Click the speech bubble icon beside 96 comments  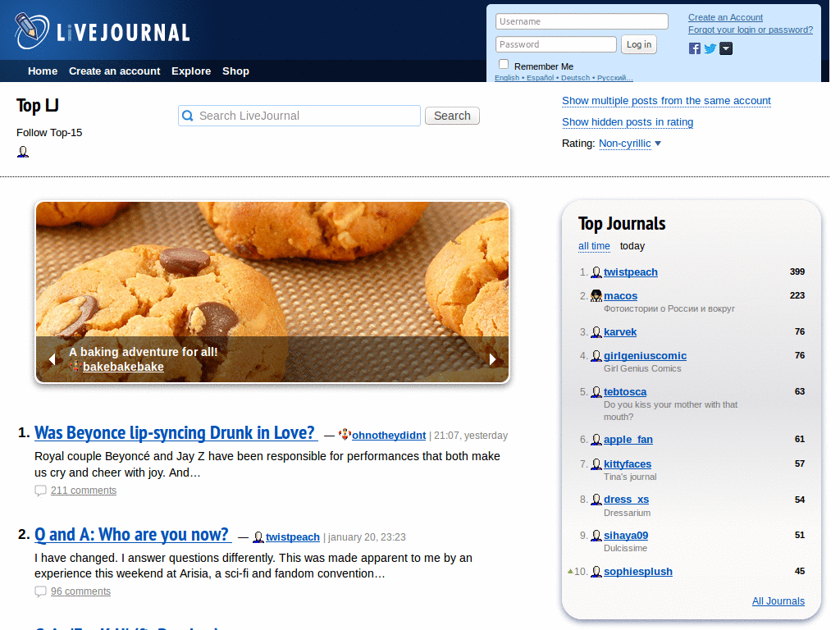[x=40, y=591]
